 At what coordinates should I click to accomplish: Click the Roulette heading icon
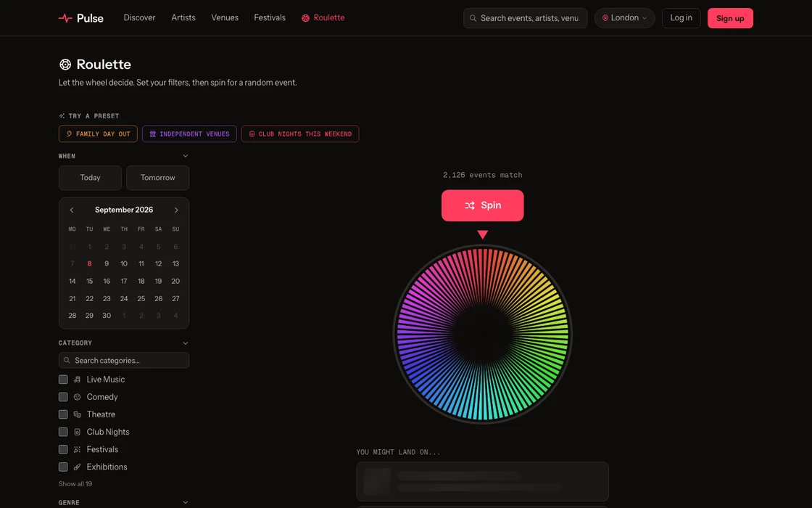point(65,65)
